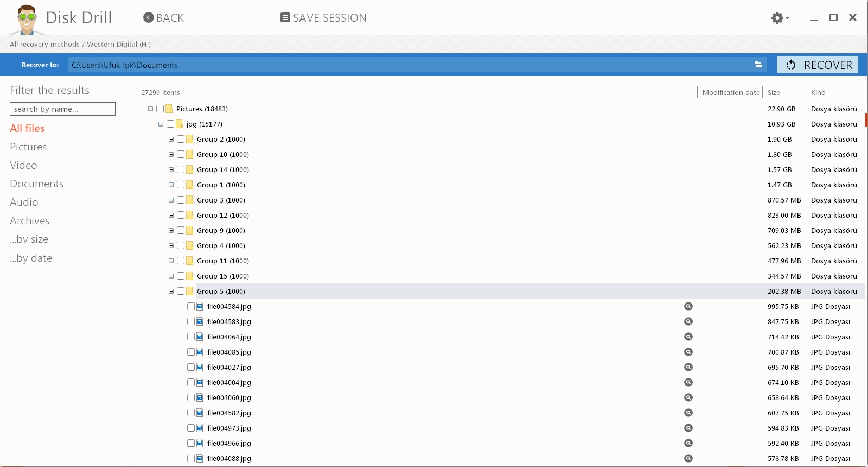
Task: Filter results by Pictures
Action: (28, 147)
